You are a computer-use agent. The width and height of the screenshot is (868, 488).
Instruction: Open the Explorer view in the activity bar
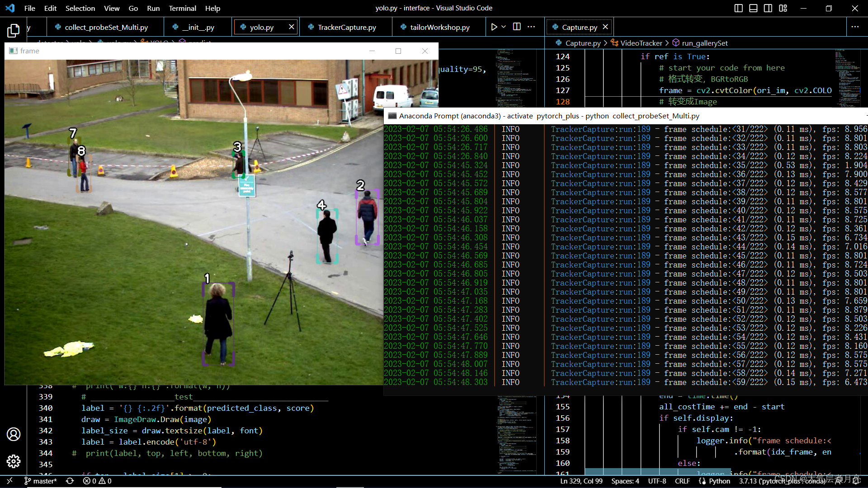[13, 30]
